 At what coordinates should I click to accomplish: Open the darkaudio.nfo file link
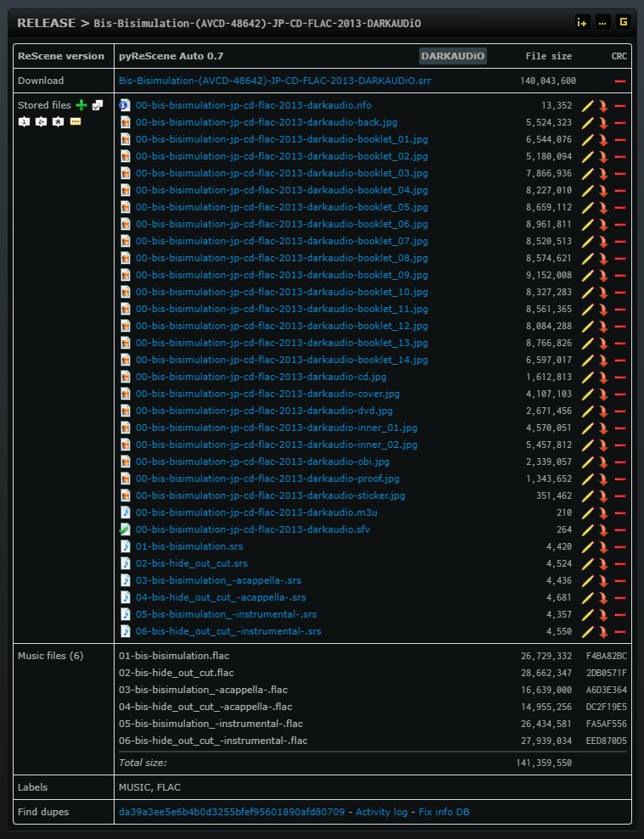[x=253, y=105]
